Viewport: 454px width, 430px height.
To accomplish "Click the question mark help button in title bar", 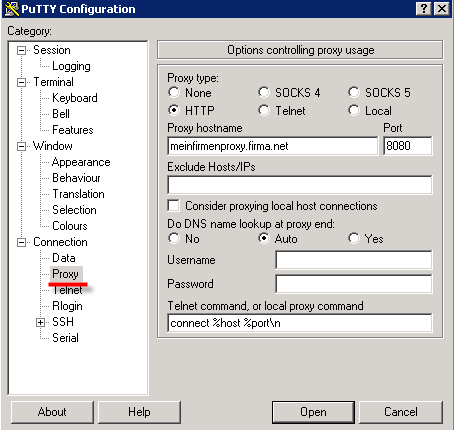I will [424, 9].
